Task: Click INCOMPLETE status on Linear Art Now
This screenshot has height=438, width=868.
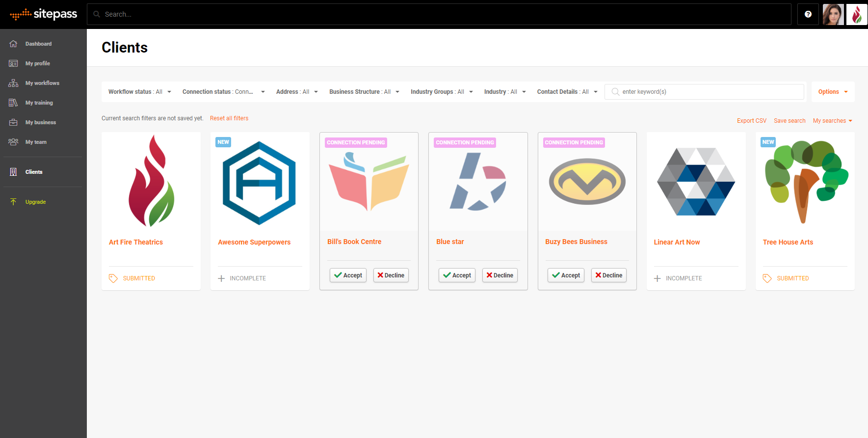Action: click(x=684, y=278)
